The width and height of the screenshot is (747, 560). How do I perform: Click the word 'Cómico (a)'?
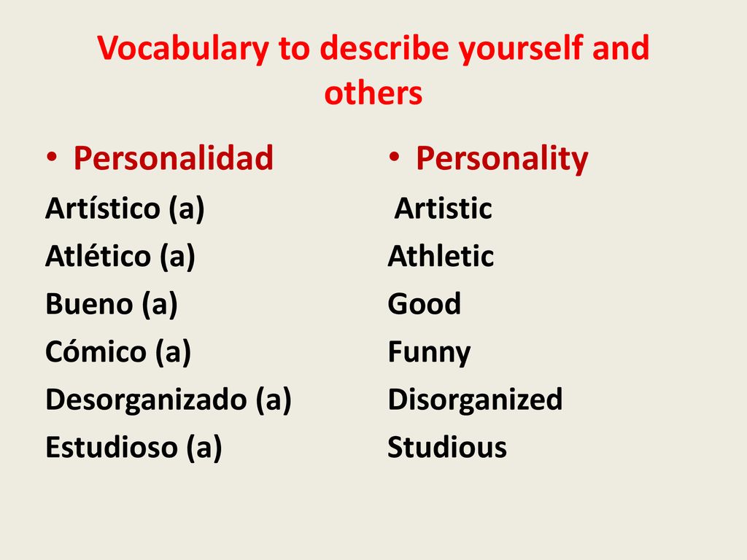click(x=118, y=351)
